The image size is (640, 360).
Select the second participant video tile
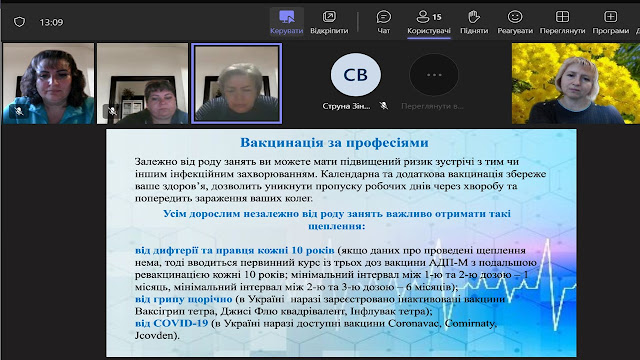142,83
